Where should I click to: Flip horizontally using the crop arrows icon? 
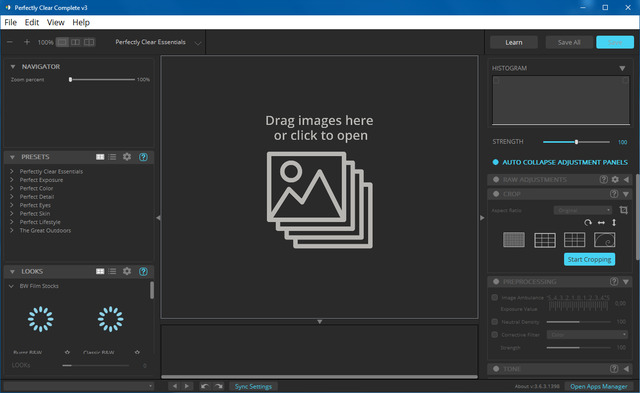(601, 222)
